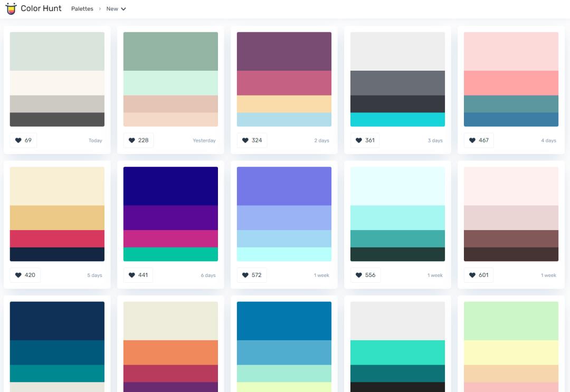
Task: Click the 'Today' date label on first palette
Action: tap(96, 141)
